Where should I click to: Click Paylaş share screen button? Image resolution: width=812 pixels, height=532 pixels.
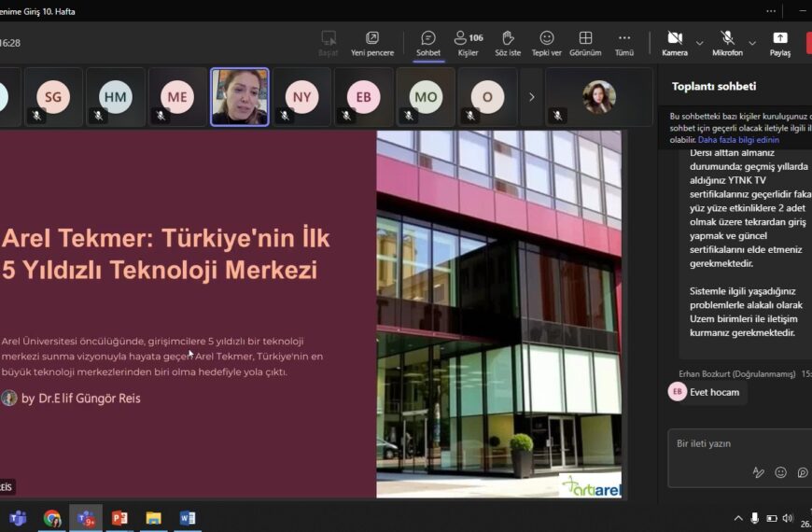pyautogui.click(x=780, y=44)
